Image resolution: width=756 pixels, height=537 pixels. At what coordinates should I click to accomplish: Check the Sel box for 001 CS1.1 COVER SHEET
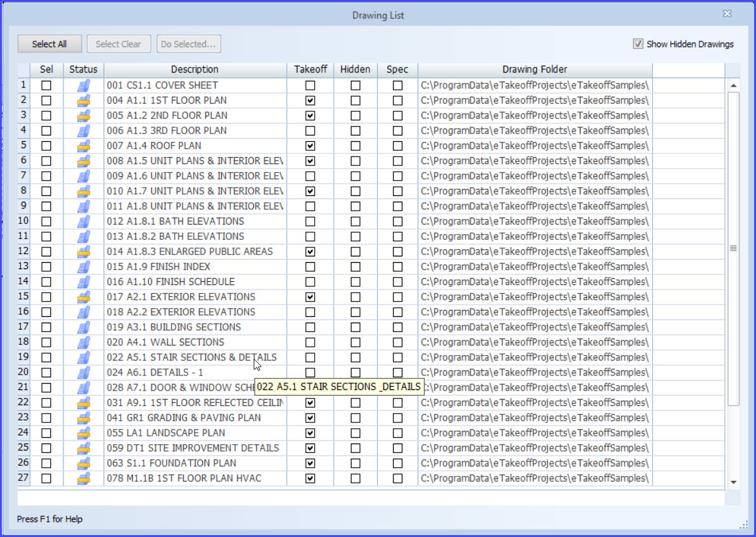(x=45, y=85)
